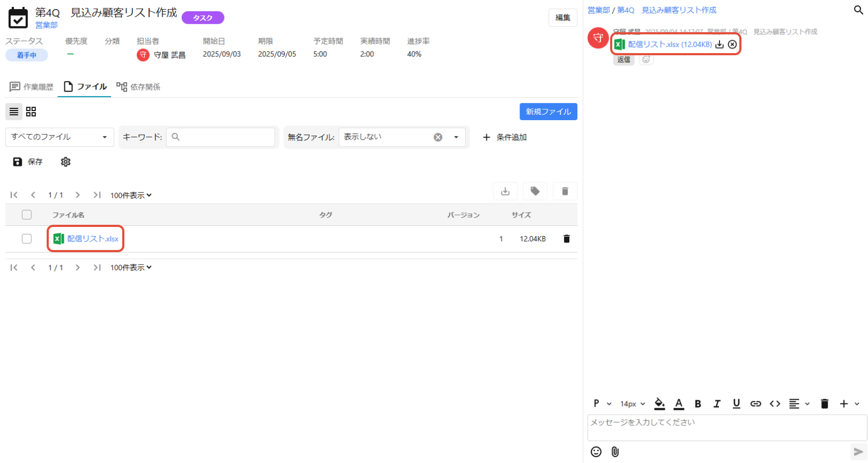The width and height of the screenshot is (868, 463).
Task: Go to first page in bottom pagination
Action: [14, 267]
